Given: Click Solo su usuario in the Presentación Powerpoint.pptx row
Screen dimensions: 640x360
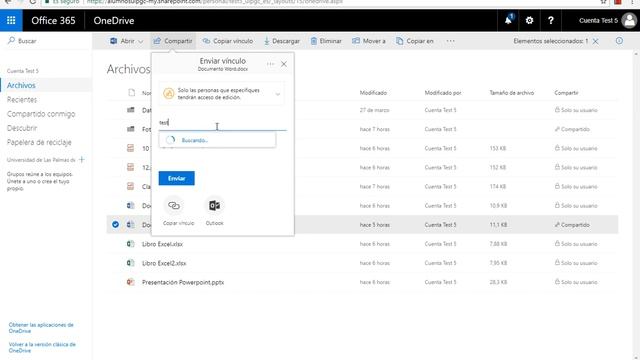Looking at the screenshot, I should tap(576, 282).
